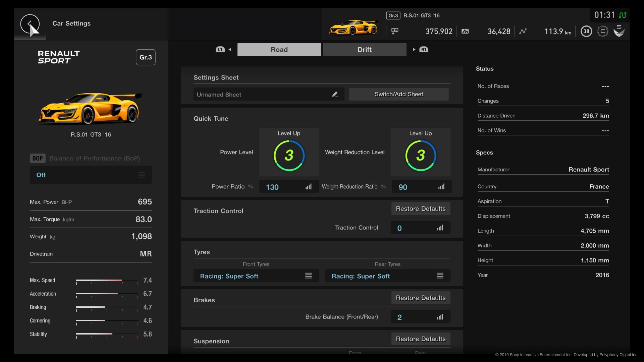Open the Front Tyres Racing: Super Soft dropdown
This screenshot has width=644, height=362.
click(256, 276)
